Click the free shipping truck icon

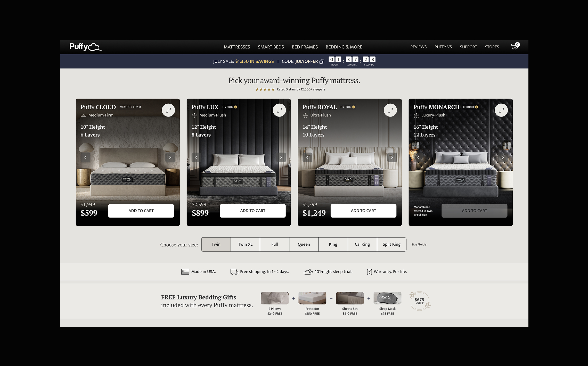[234, 272]
